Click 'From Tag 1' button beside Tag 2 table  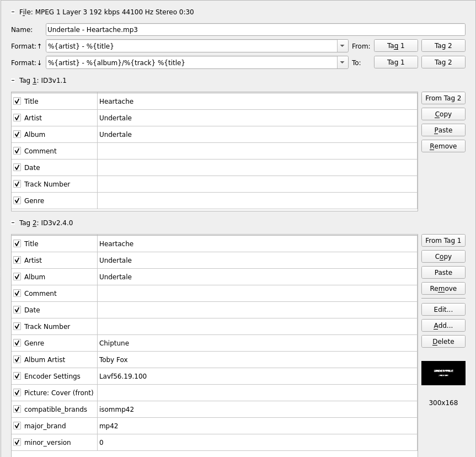443,241
